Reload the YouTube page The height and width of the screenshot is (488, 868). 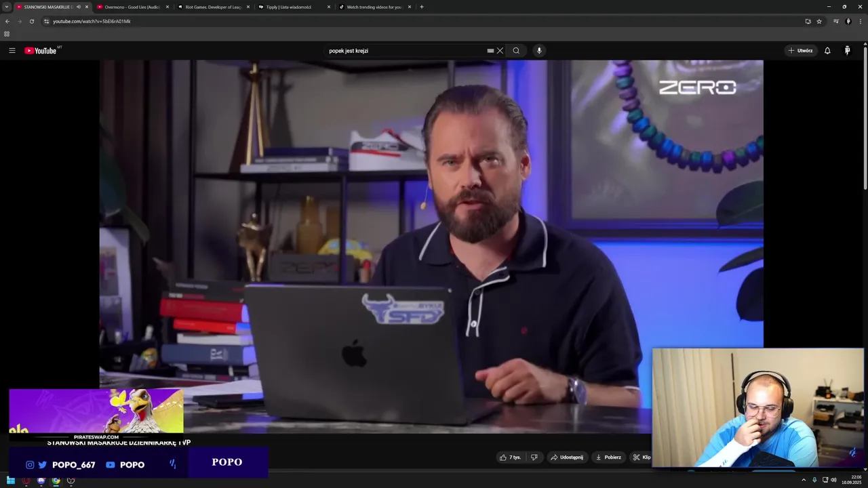31,21
